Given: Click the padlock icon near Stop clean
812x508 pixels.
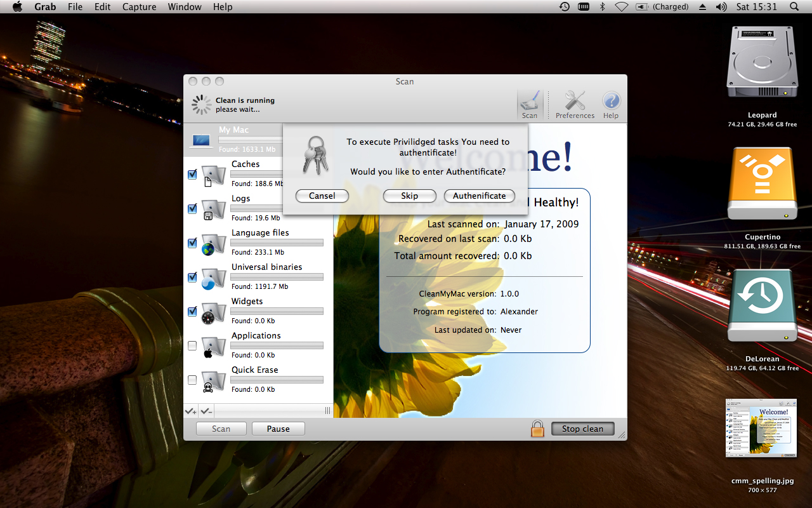Looking at the screenshot, I should click(537, 429).
